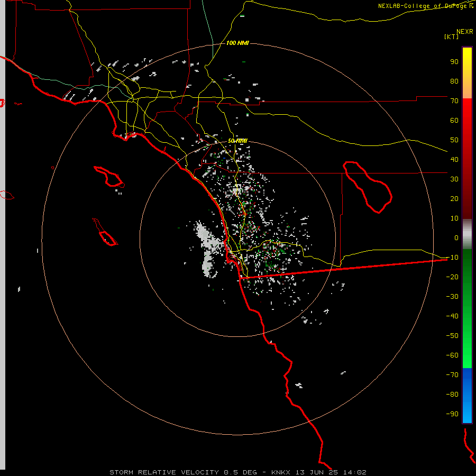This screenshot has width=476, height=476.
Task: Click the 14:02 timestamp
Action: (x=355, y=472)
